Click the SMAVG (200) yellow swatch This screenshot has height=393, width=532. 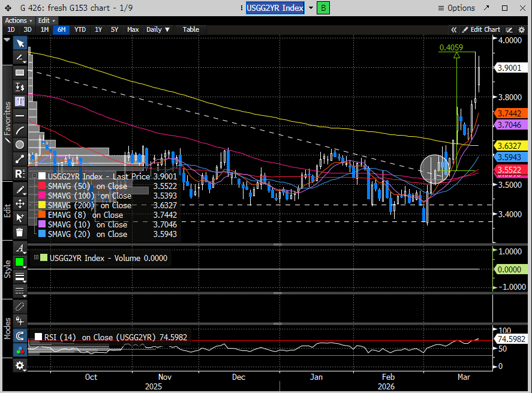(x=42, y=205)
